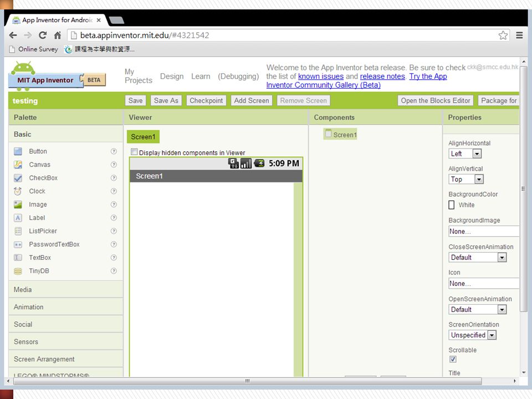Viewport: 532px width, 399px height.
Task: Open help for CheckBox component
Action: click(x=114, y=178)
